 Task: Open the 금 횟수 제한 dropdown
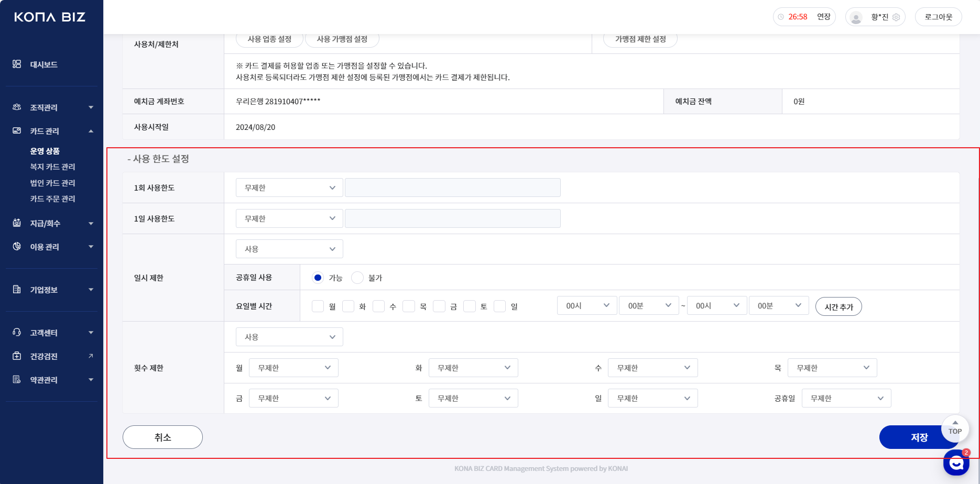(x=293, y=398)
